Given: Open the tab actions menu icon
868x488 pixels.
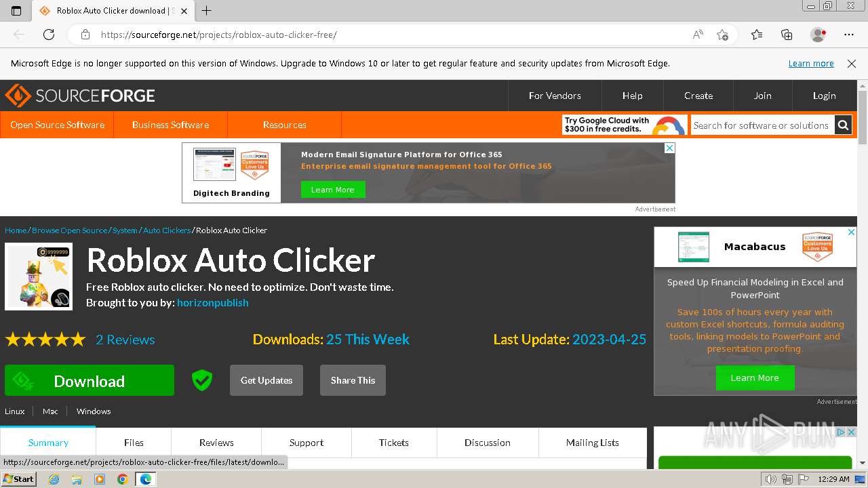Looking at the screenshot, I should pos(16,11).
